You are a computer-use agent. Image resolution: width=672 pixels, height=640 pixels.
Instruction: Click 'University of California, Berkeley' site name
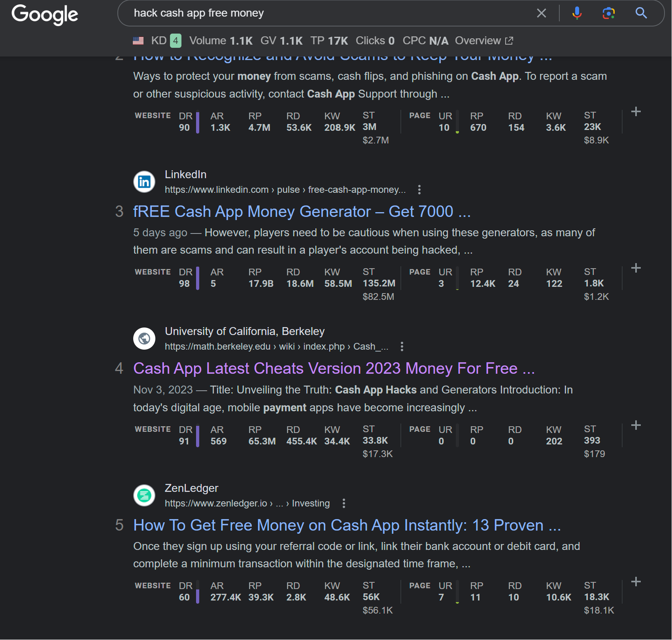245,331
